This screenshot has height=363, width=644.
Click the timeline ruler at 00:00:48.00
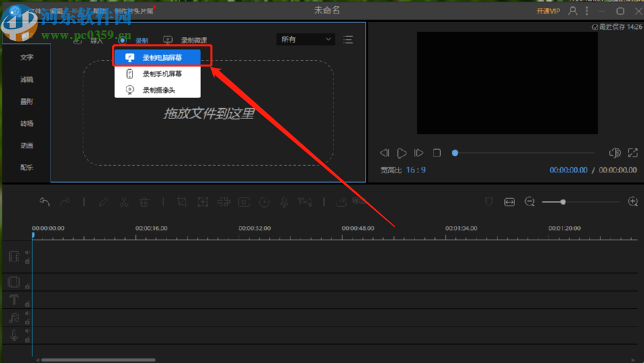tap(358, 229)
